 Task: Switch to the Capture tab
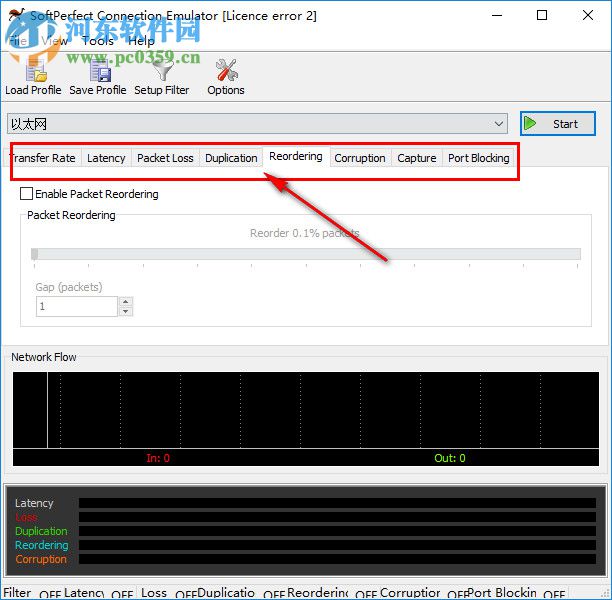pos(416,158)
